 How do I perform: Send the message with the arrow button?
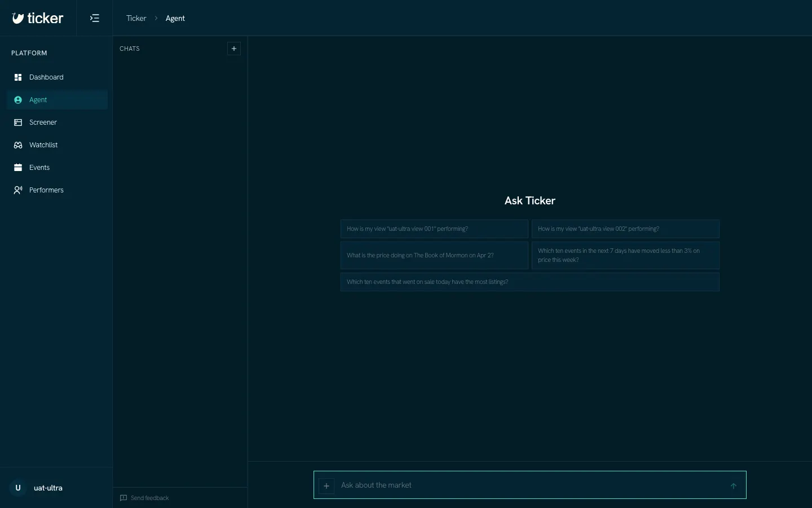pos(734,486)
